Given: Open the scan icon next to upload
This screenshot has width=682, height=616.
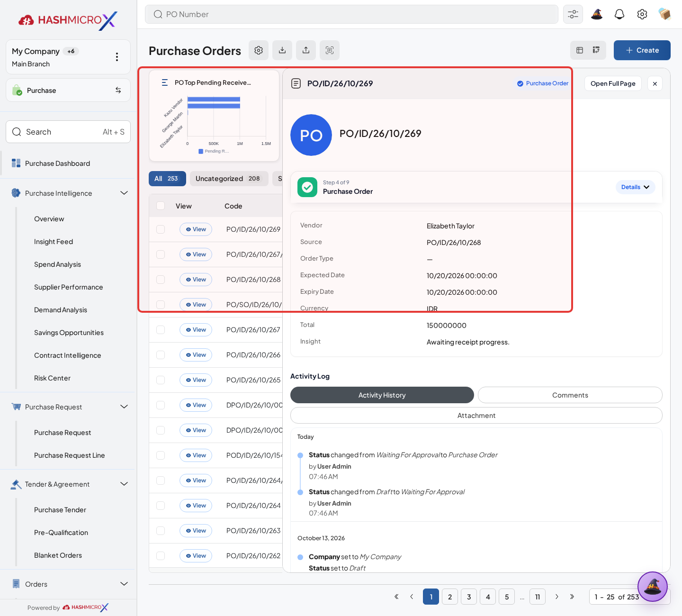Looking at the screenshot, I should (330, 50).
